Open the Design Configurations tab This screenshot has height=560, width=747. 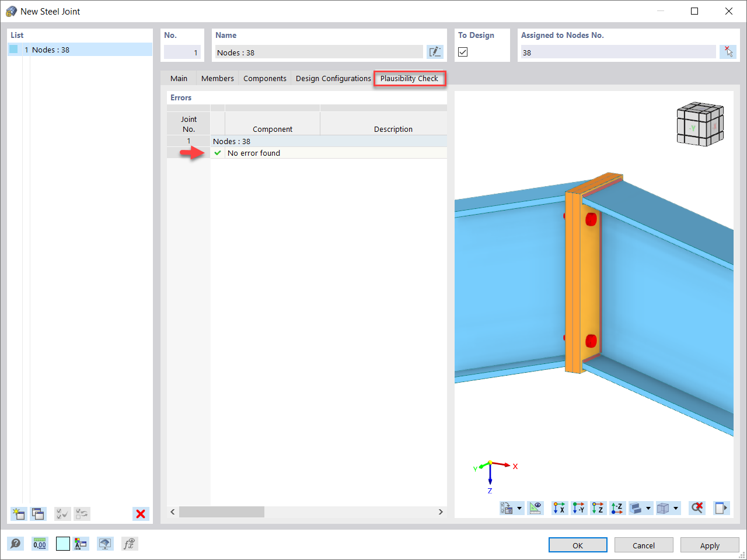click(x=333, y=78)
